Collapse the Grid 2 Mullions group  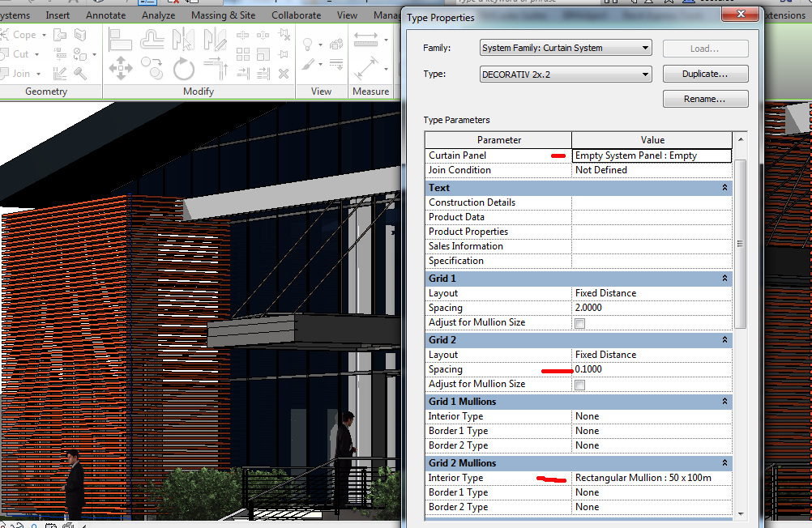(724, 463)
